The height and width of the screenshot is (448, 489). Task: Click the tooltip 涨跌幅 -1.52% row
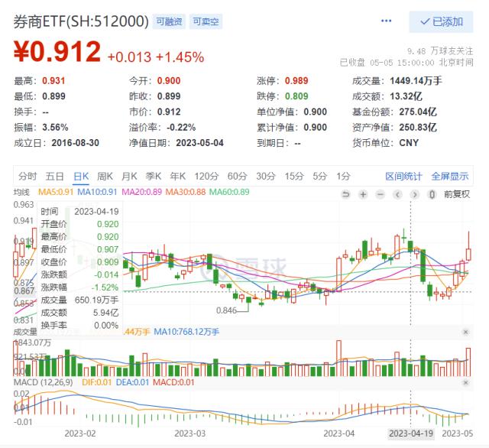pos(79,287)
